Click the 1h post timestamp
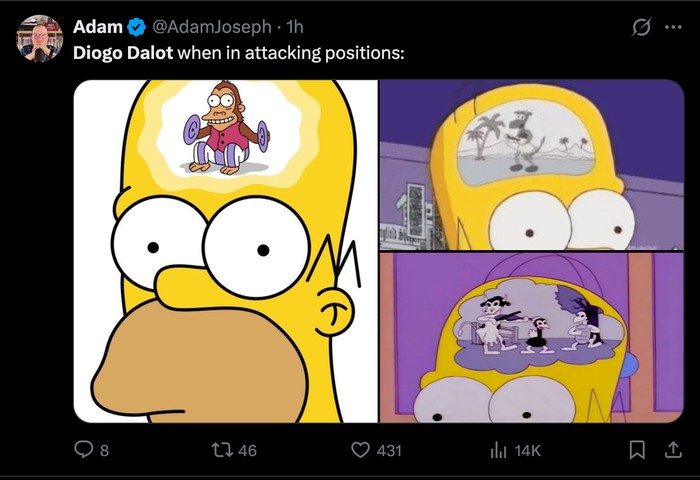 295,27
